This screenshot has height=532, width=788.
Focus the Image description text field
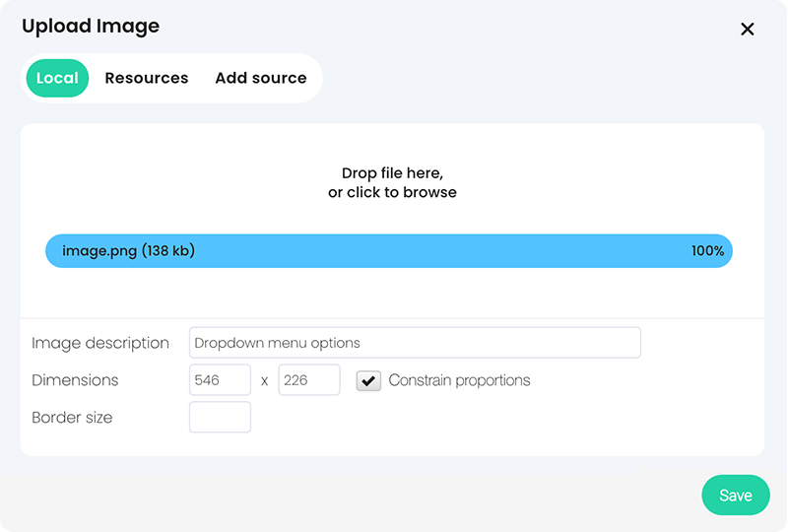(415, 343)
